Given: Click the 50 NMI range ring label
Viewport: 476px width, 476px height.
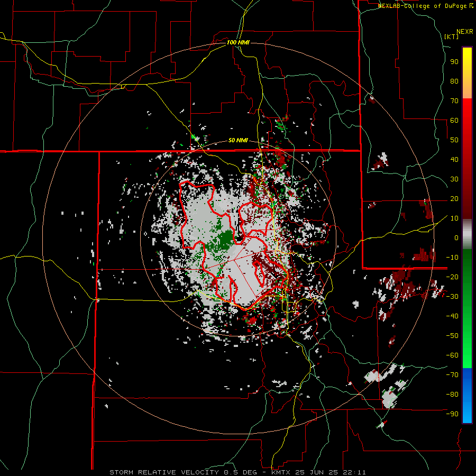Looking at the screenshot, I should 238,140.
